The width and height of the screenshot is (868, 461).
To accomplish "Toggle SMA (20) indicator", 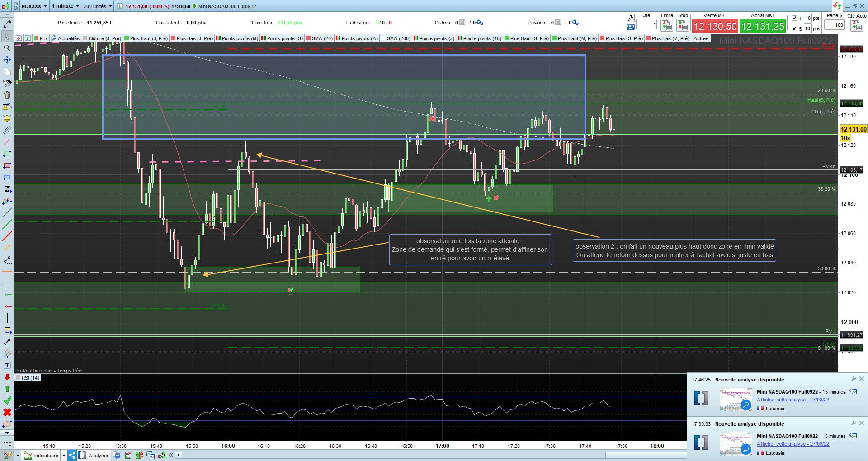I will pos(320,38).
